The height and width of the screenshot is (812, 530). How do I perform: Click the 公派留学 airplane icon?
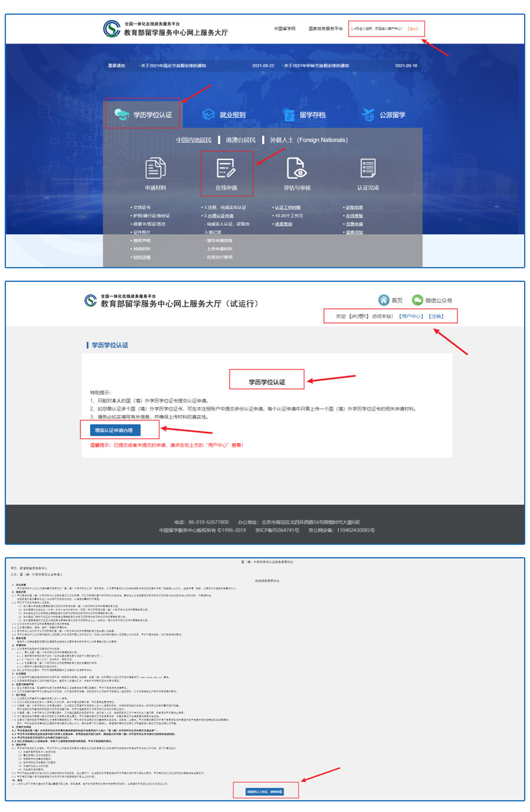[368, 115]
